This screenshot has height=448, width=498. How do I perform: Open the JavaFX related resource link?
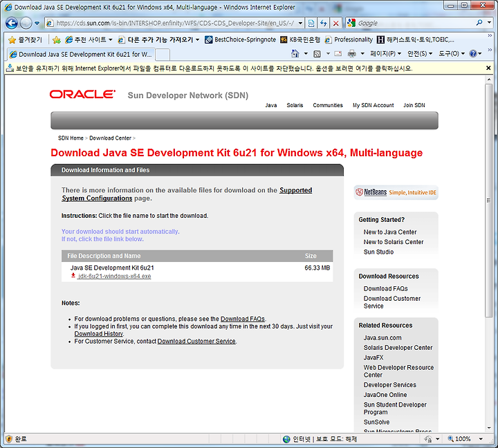coord(373,357)
